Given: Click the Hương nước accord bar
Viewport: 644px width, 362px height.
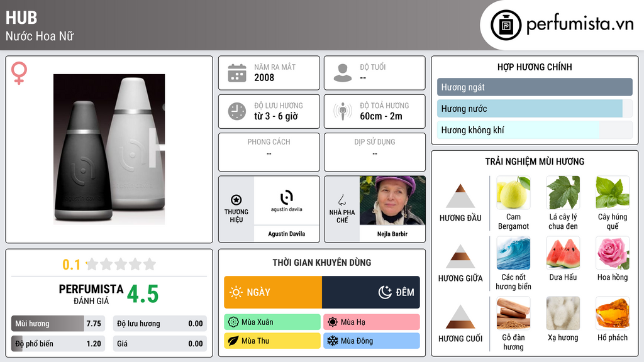Looking at the screenshot, I should [x=535, y=109].
